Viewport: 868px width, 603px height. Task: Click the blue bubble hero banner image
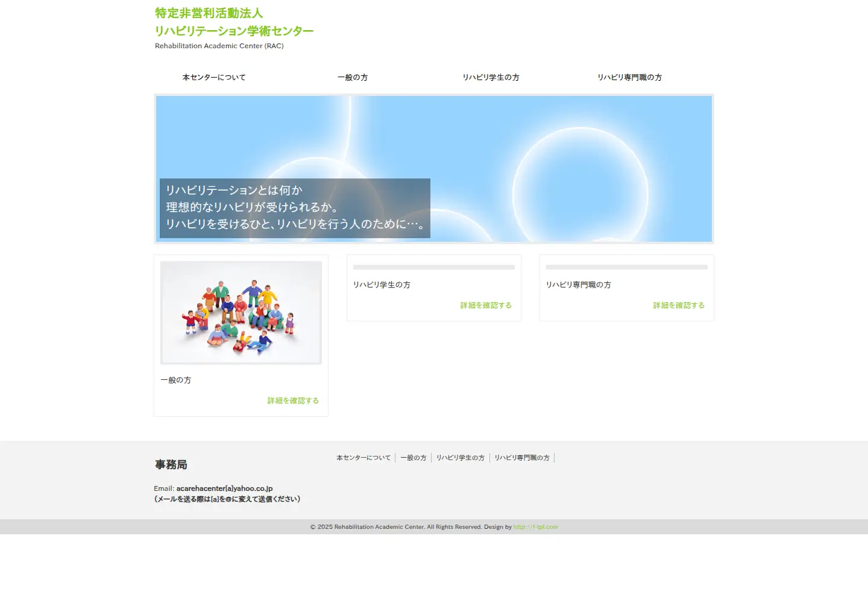coord(434,169)
